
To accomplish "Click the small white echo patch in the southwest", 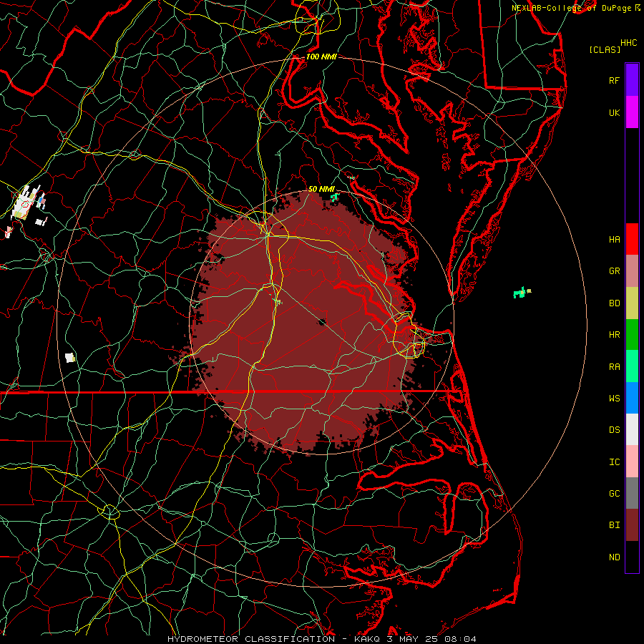I will tap(70, 357).
